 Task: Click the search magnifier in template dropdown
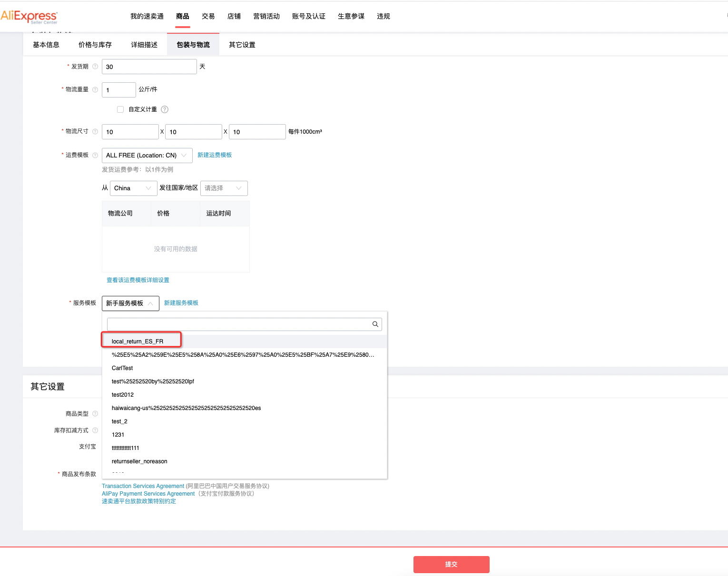click(x=375, y=324)
